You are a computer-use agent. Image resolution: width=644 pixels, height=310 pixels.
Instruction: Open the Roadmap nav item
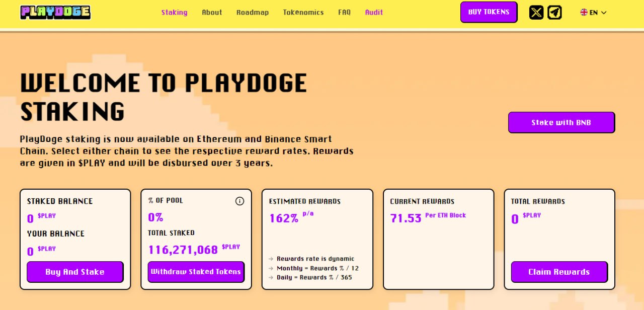tap(253, 12)
